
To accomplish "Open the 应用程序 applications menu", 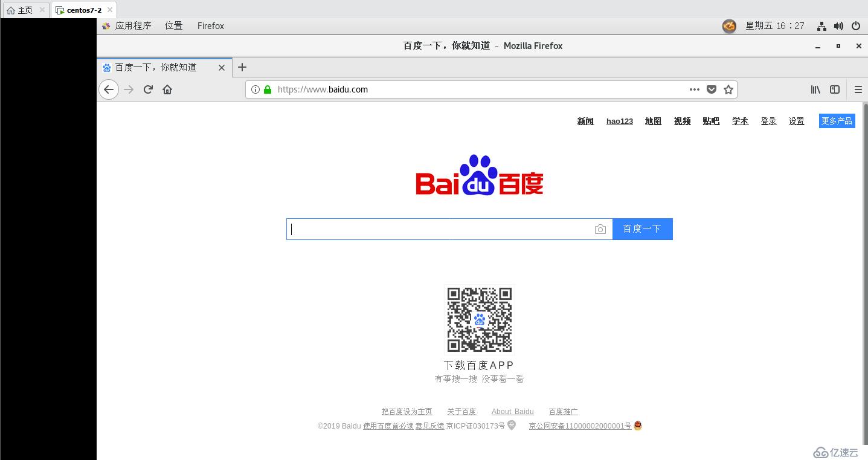I will [x=127, y=26].
